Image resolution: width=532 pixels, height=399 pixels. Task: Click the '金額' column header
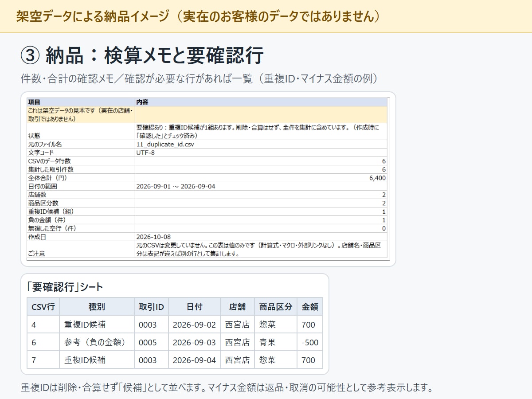[310, 306]
